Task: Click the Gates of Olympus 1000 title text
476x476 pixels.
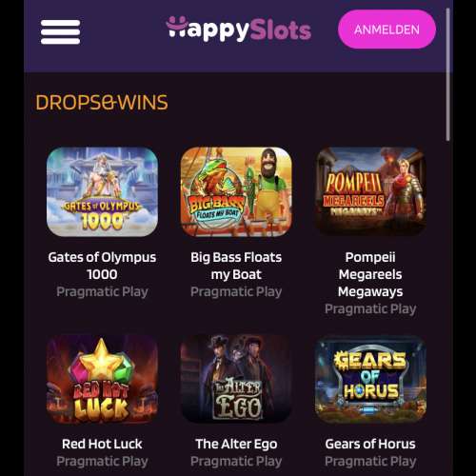Action: [x=102, y=266]
